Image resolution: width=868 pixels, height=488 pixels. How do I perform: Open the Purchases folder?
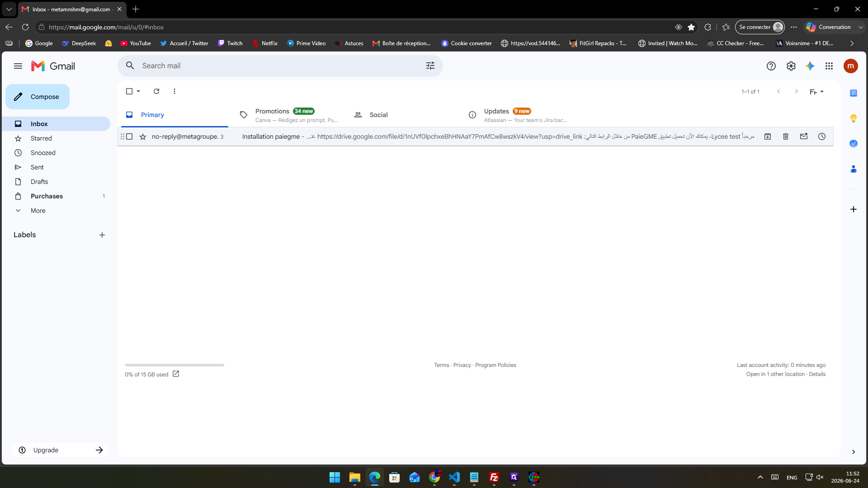[x=56, y=196]
